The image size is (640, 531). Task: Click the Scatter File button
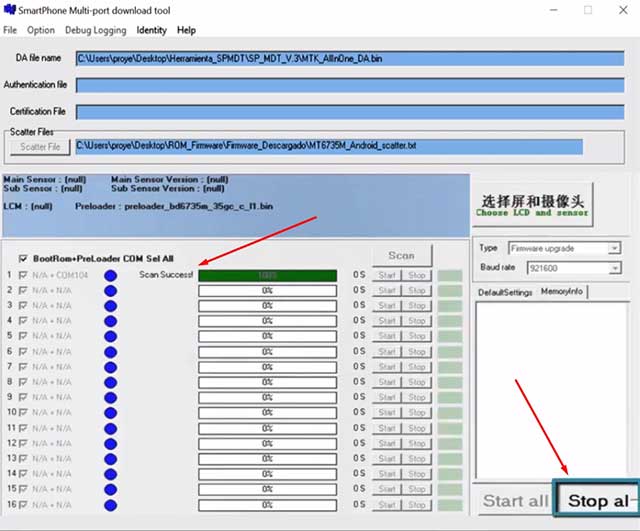(x=40, y=147)
